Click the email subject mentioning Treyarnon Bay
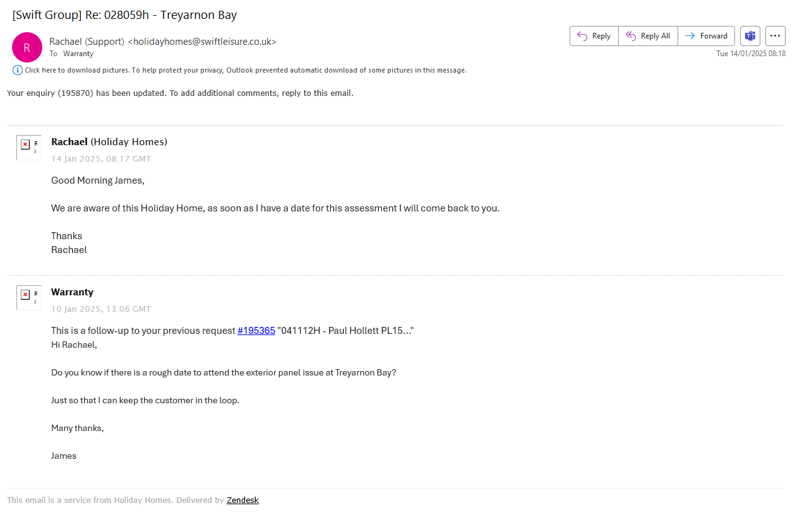 point(124,15)
